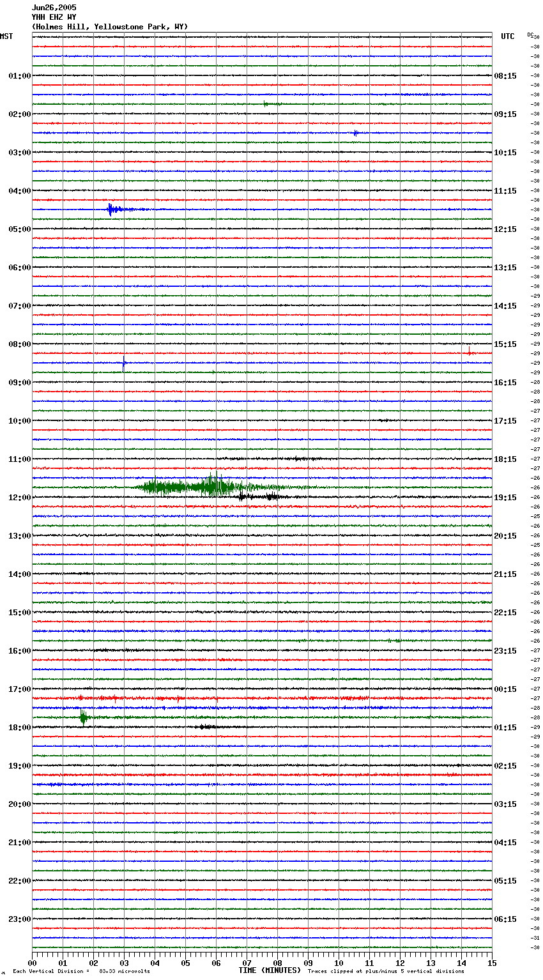Click the 09:15 UTC time label
543x980 pixels.
505,114
